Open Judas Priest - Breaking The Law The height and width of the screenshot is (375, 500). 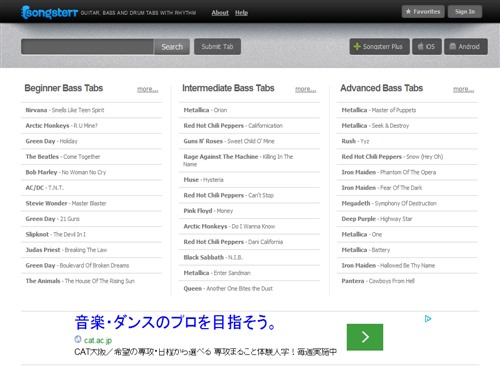pos(66,250)
